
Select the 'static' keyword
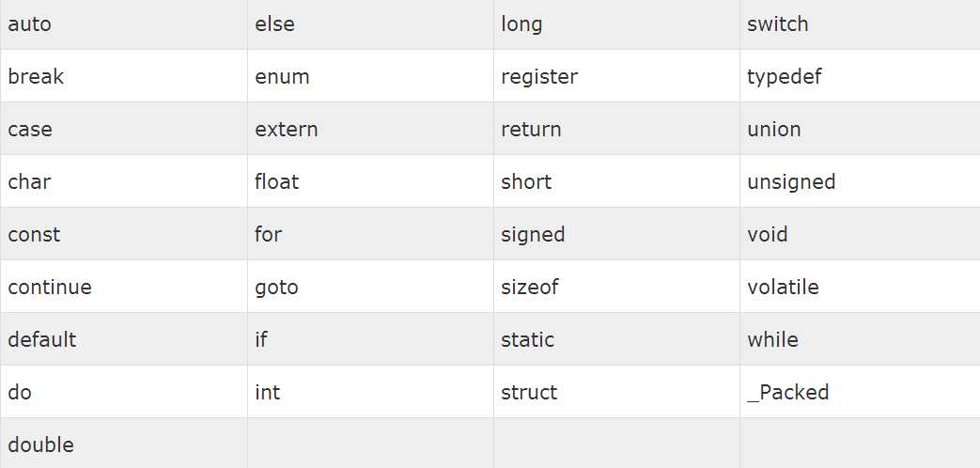(527, 339)
